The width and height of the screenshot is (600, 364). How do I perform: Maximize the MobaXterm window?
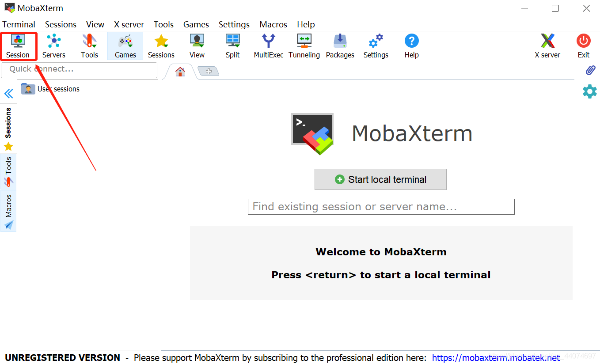pyautogui.click(x=555, y=8)
